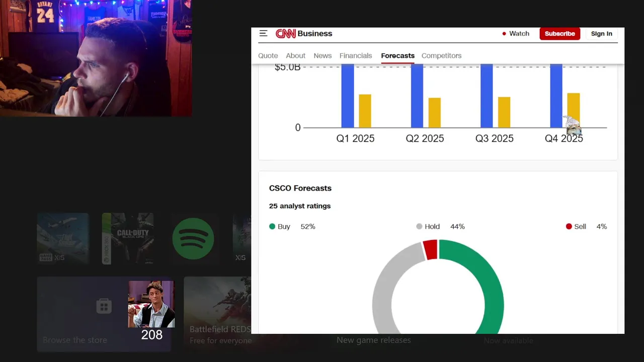Viewport: 644px width, 362px height.
Task: Click the CNN logo
Action: coord(285,34)
